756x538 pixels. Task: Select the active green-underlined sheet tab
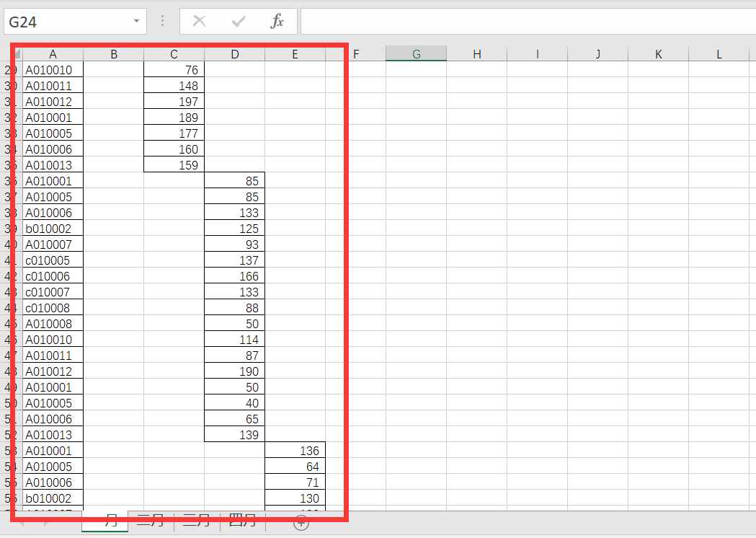pyautogui.click(x=105, y=521)
